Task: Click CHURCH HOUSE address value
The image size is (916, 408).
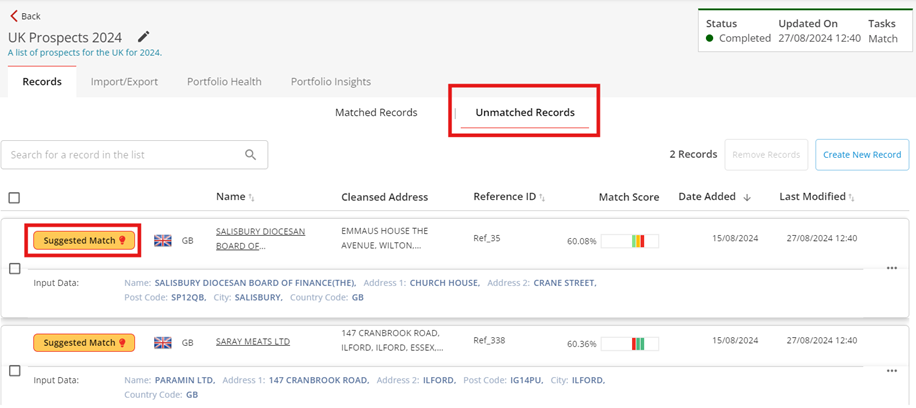Action: 445,283
